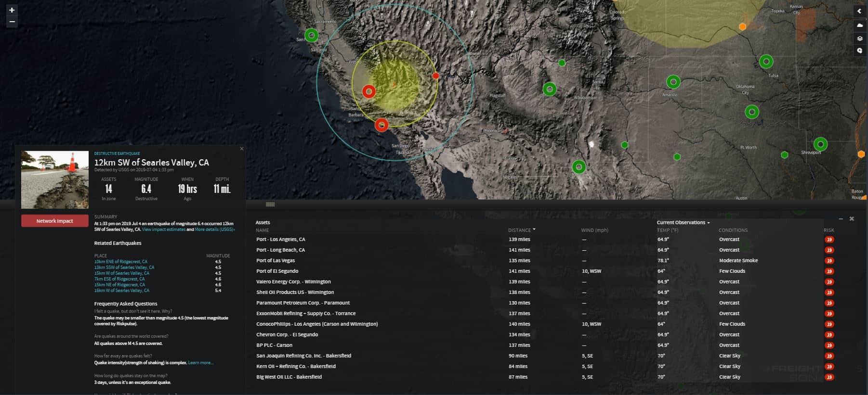
Task: Grab the grip handle above the Assets panel
Action: click(270, 204)
